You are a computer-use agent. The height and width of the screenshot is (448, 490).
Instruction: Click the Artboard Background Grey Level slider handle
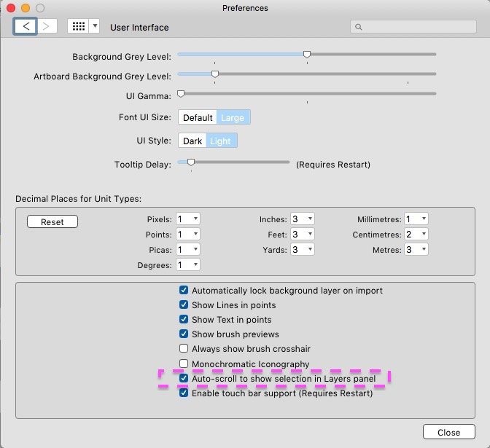(215, 74)
